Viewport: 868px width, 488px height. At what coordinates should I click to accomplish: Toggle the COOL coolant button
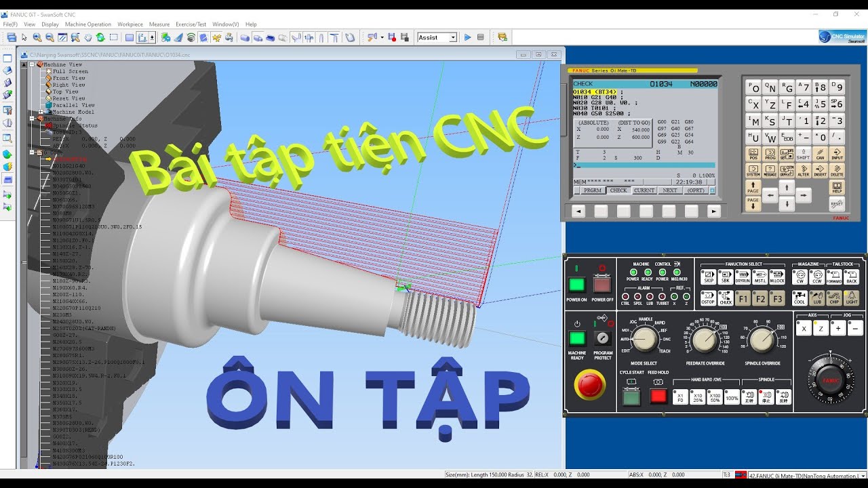tap(800, 298)
